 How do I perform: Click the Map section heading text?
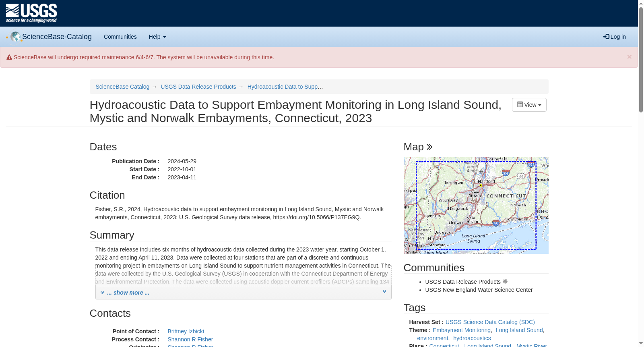pos(413,147)
